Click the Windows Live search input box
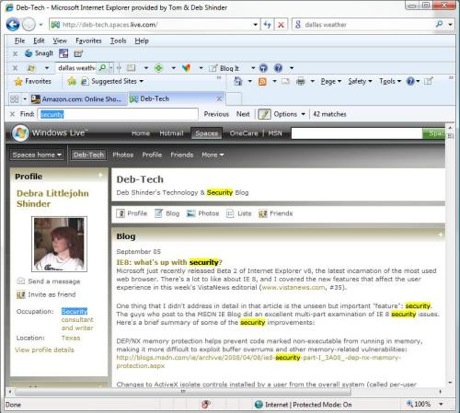The height and width of the screenshot is (413, 460). pos(357,133)
